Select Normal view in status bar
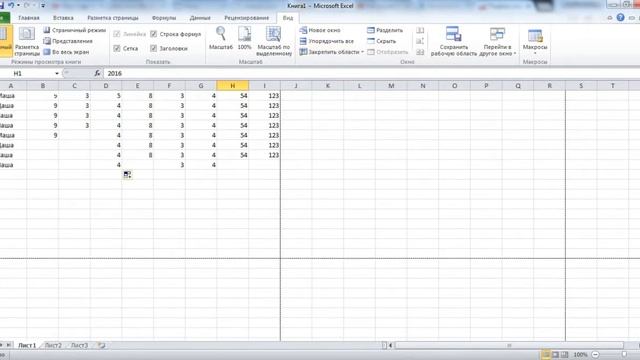The height and width of the screenshot is (360, 640). pos(546,355)
